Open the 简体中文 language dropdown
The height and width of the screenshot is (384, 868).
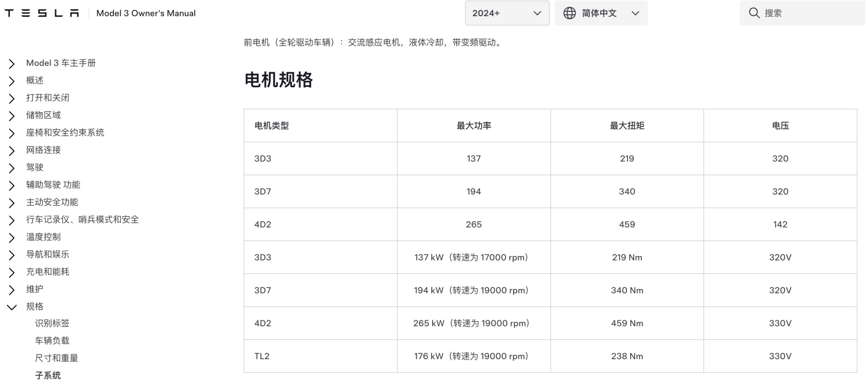(601, 13)
